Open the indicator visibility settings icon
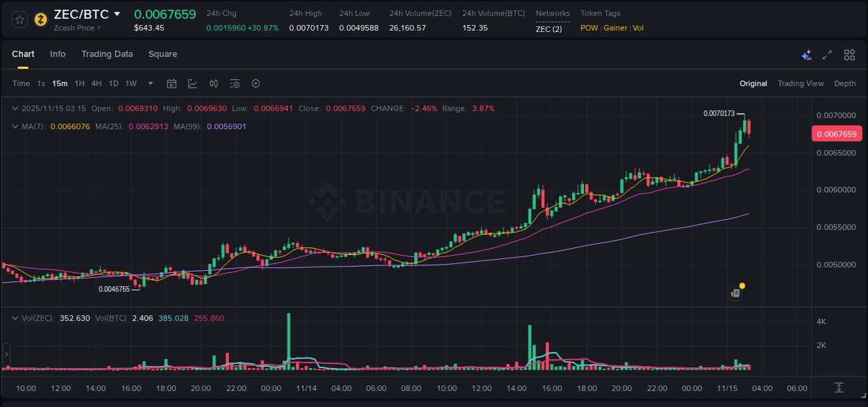 pyautogui.click(x=235, y=83)
